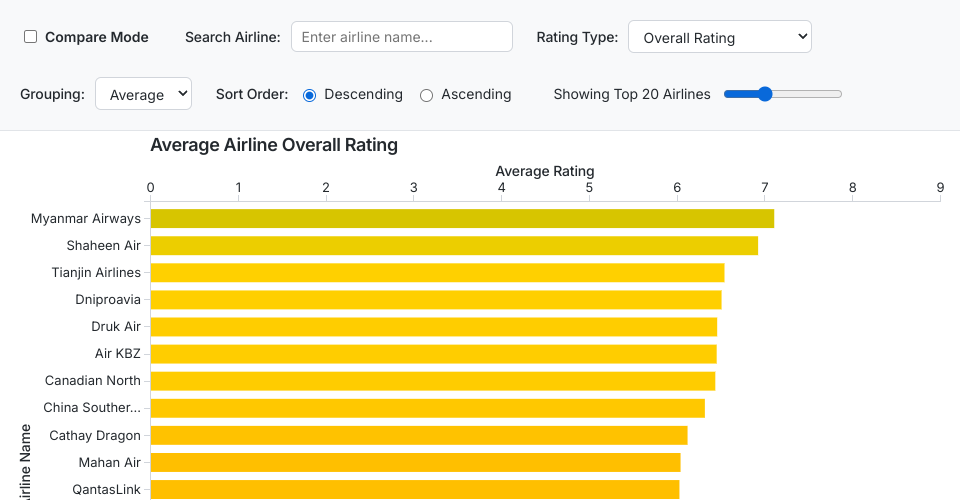Click the Shaheen Air bar
This screenshot has width=960, height=500.
point(453,245)
